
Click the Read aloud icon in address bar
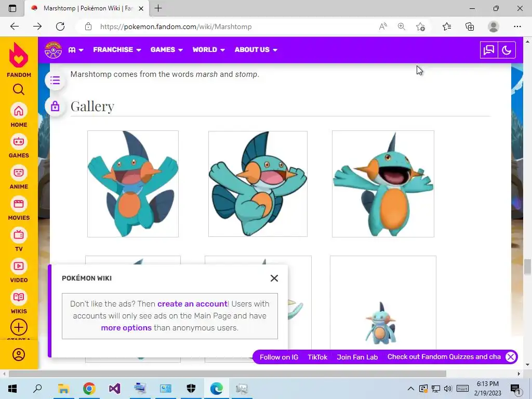coord(383,26)
